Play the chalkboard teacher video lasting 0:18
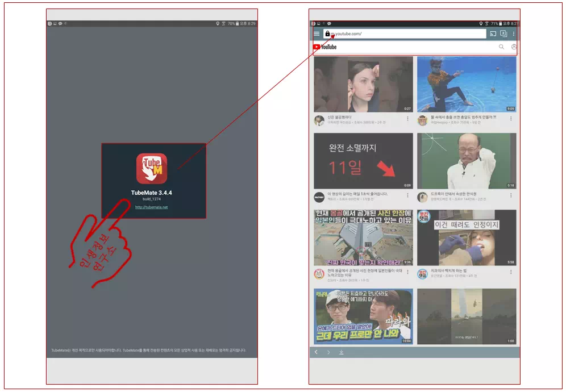 point(467,161)
